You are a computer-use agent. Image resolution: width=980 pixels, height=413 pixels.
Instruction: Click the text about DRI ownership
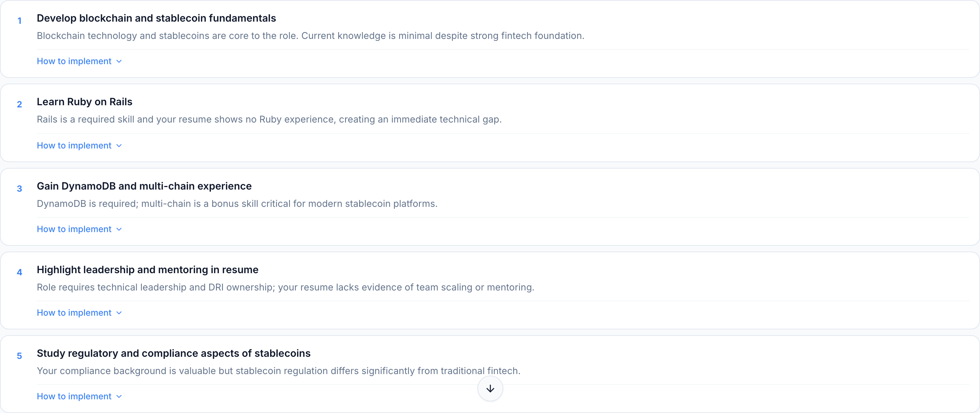(285, 288)
